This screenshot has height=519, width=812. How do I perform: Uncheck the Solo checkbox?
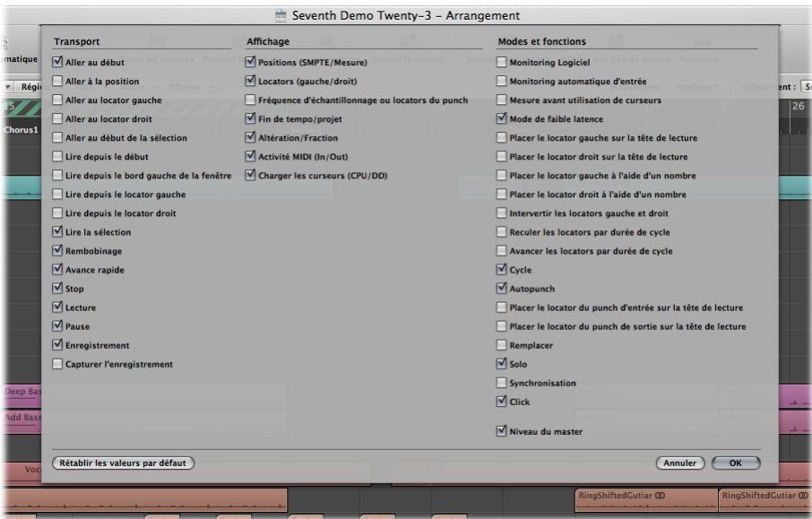501,364
